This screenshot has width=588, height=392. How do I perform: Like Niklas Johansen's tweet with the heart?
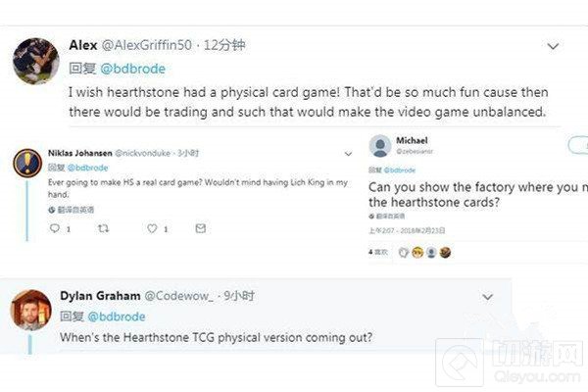click(152, 228)
